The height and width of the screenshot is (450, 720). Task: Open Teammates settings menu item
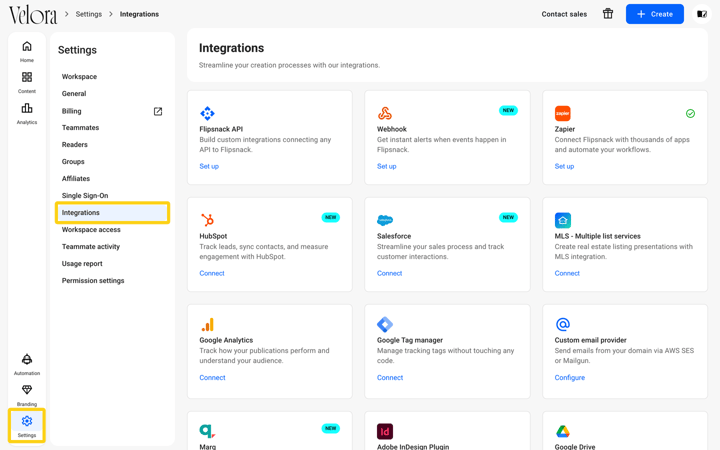tap(80, 128)
